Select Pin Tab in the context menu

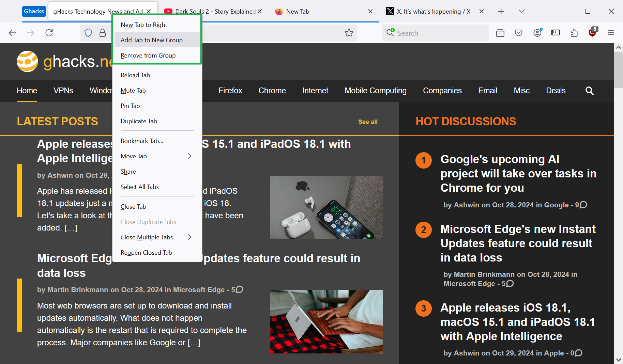coord(130,106)
